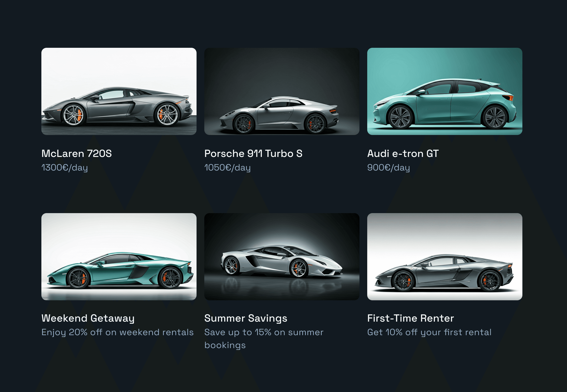The image size is (567, 392).
Task: Click the teal Audi e-tron GT picture
Action: (x=445, y=91)
